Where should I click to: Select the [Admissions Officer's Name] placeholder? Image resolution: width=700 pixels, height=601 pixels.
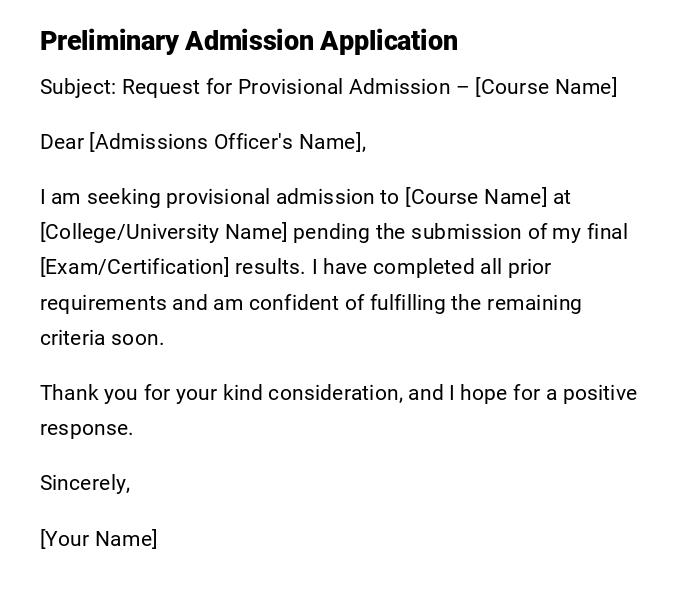[228, 142]
